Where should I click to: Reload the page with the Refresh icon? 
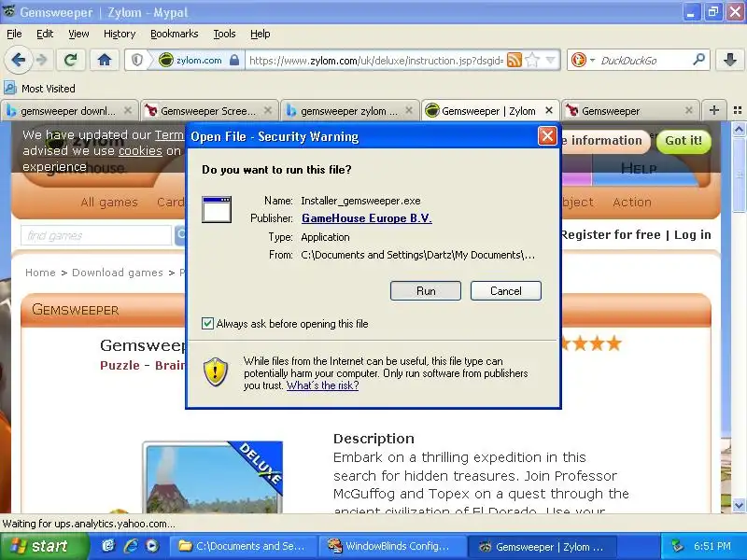point(71,60)
